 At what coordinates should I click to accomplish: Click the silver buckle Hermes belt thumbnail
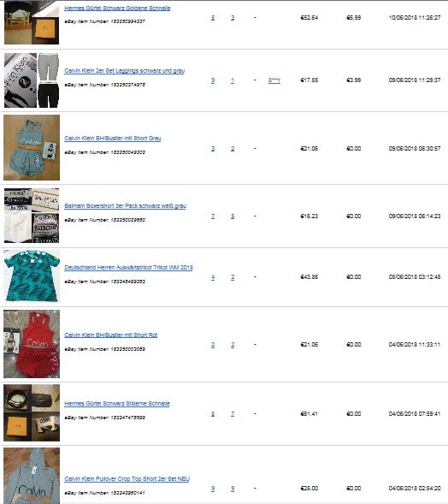[32, 412]
